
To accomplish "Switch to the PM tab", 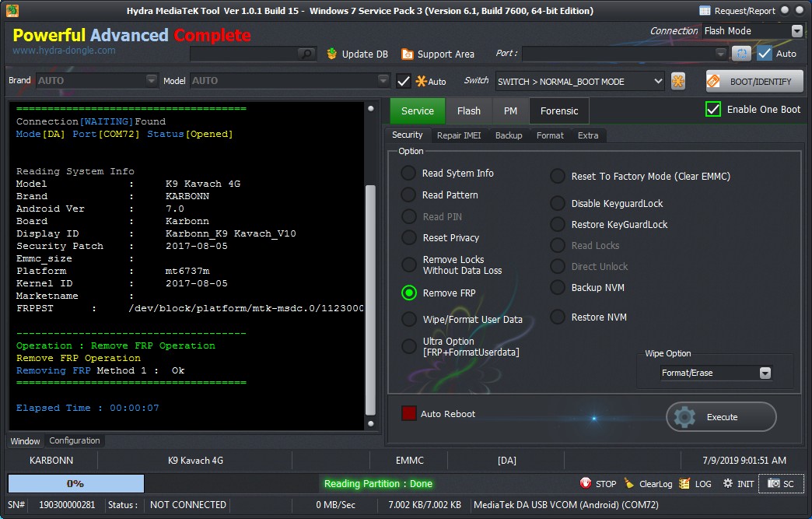I will pos(510,110).
